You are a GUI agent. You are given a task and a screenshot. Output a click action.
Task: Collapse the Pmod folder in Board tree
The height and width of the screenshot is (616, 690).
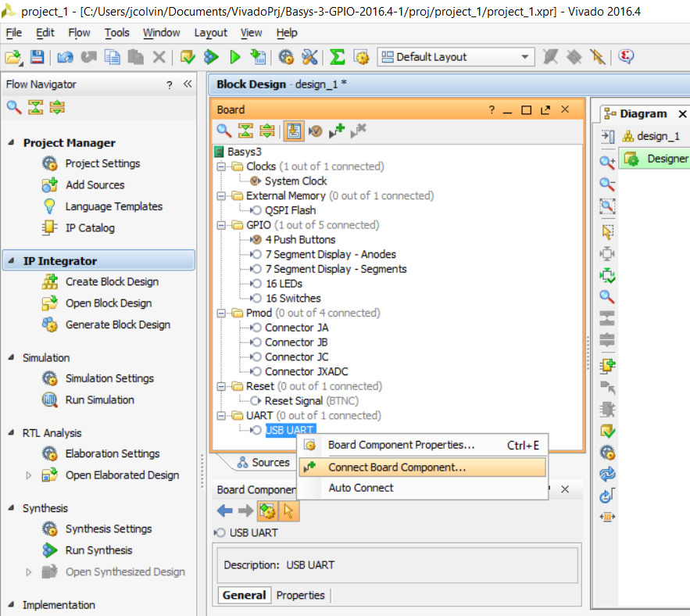(x=221, y=313)
